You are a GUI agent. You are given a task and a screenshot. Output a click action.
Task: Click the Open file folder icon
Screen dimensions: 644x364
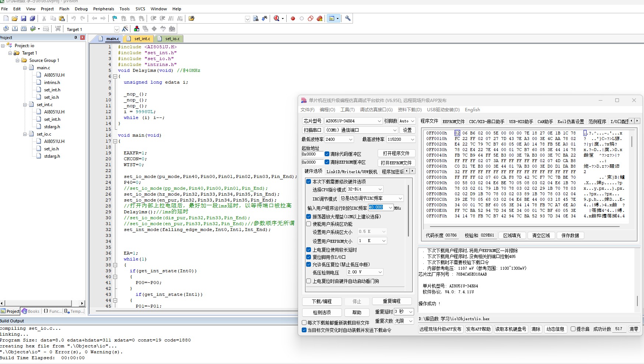click(15, 18)
